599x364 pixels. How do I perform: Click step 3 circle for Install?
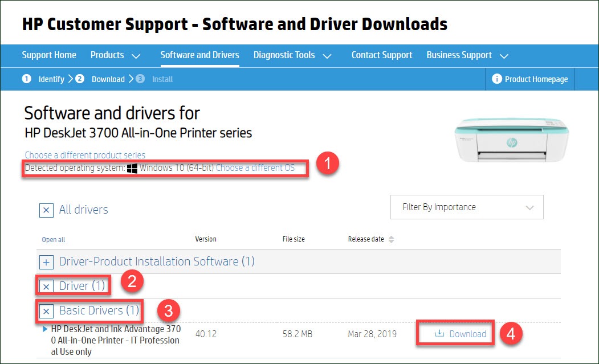click(140, 79)
